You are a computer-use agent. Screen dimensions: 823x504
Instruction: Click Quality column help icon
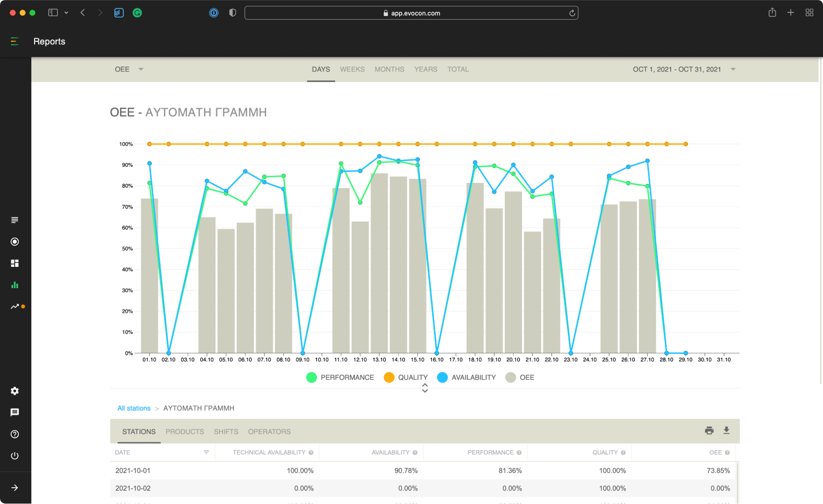pos(623,453)
